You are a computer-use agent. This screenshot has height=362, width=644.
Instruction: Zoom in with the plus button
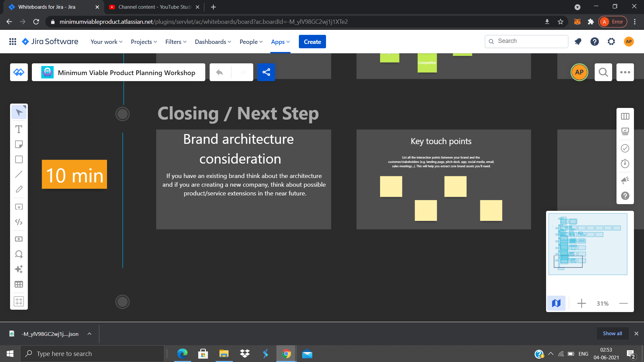[x=581, y=303]
